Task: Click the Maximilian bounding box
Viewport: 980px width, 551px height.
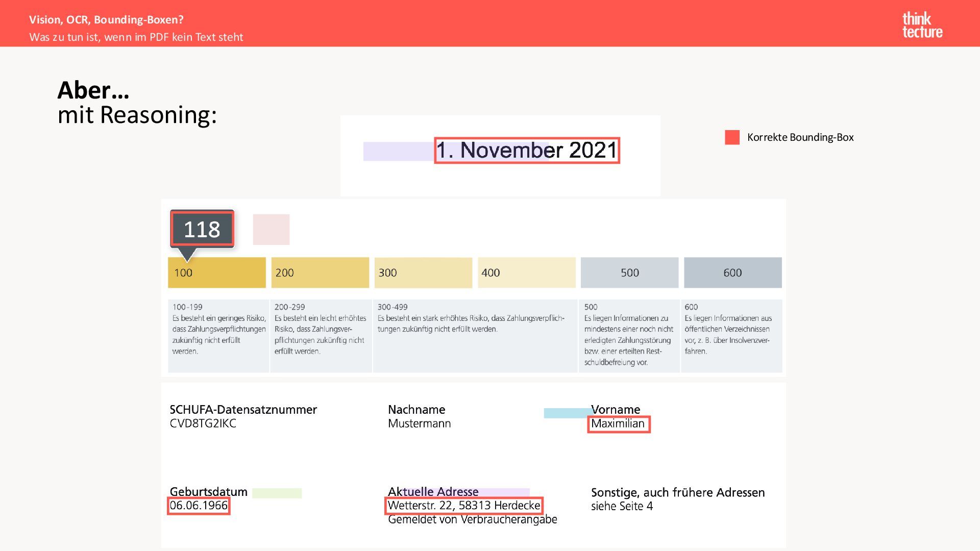Action: point(618,424)
